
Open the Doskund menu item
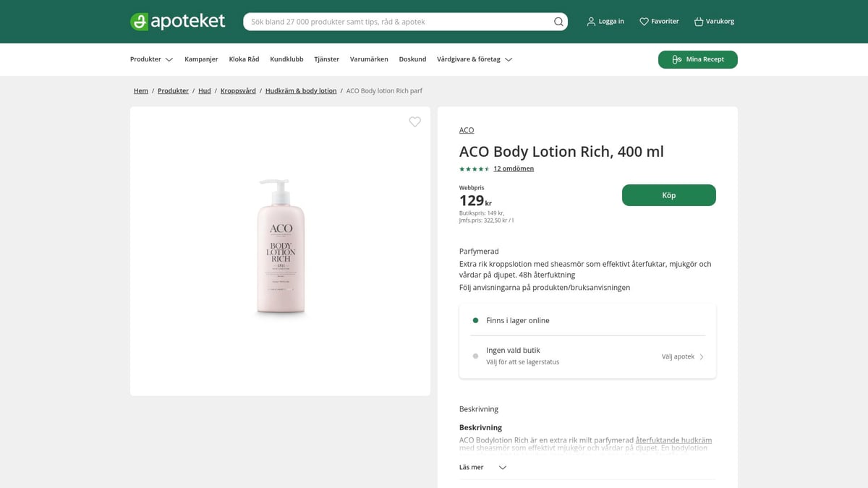pos(412,59)
